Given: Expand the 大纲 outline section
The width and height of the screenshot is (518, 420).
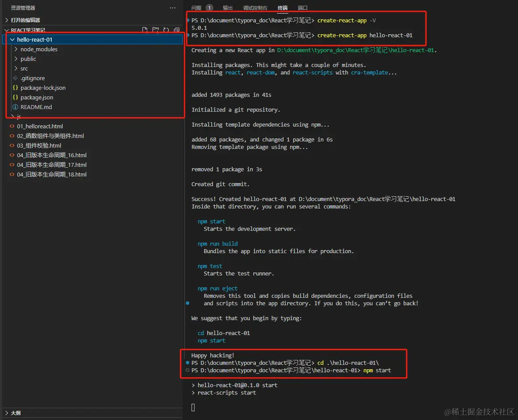Looking at the screenshot, I should point(7,413).
